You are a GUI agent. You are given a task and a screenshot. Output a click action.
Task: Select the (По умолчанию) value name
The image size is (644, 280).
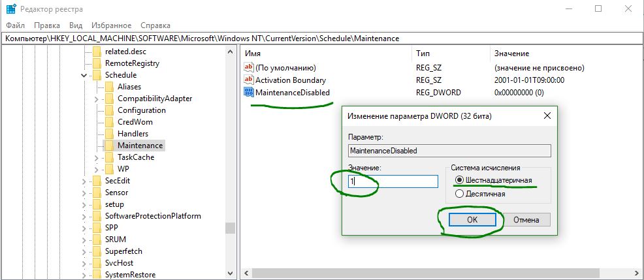(x=285, y=67)
